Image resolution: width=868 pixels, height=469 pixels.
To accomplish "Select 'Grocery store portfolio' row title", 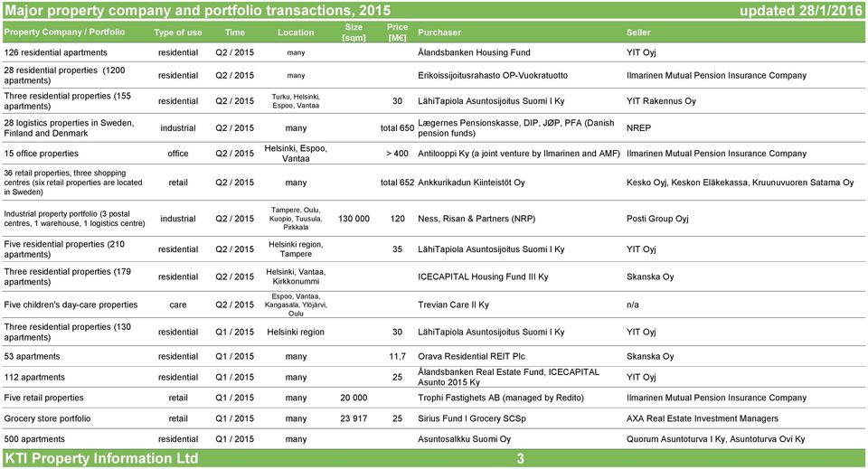I will [47, 418].
